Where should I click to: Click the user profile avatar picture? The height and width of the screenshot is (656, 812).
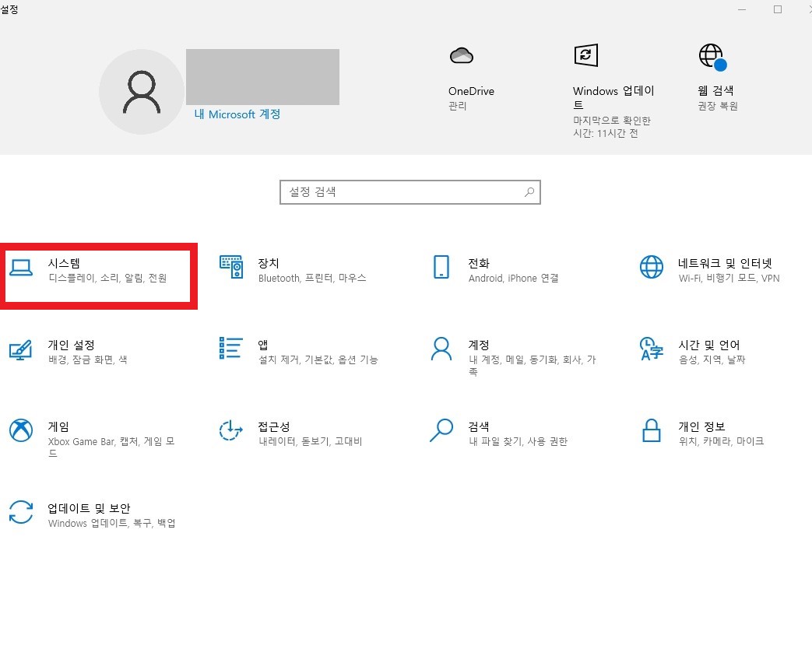pyautogui.click(x=142, y=92)
